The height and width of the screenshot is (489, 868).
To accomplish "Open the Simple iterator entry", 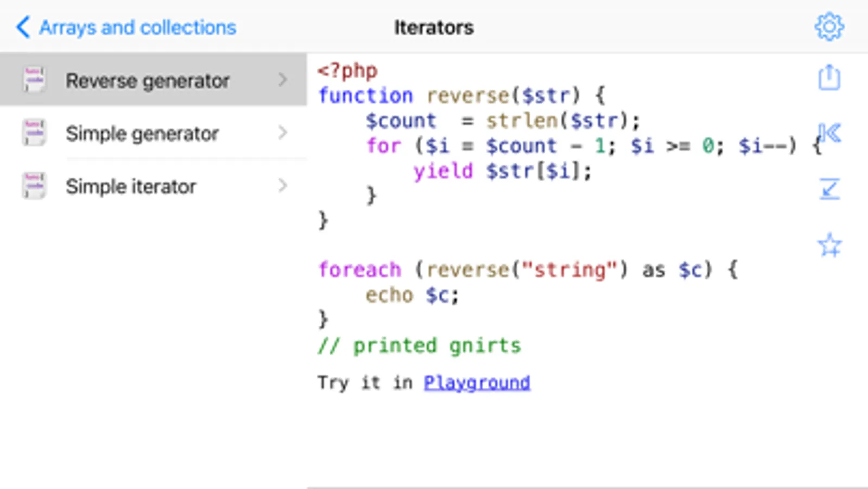I will point(131,187).
